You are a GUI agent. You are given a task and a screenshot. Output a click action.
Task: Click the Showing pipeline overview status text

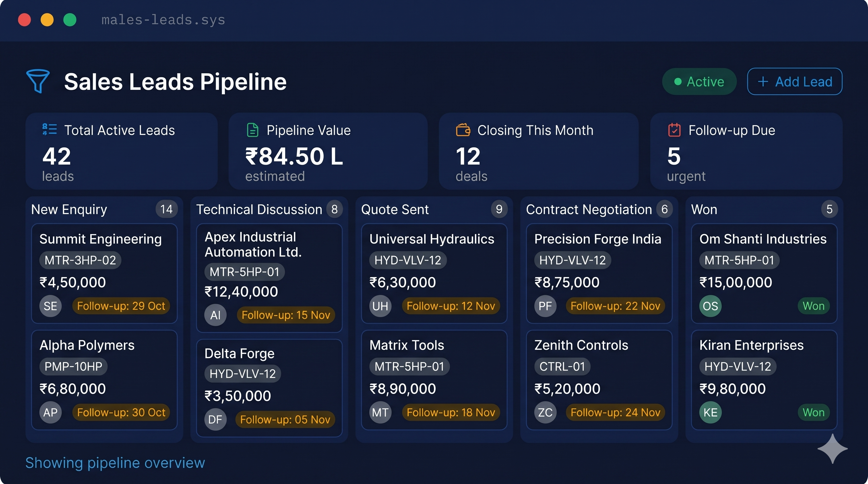click(115, 463)
